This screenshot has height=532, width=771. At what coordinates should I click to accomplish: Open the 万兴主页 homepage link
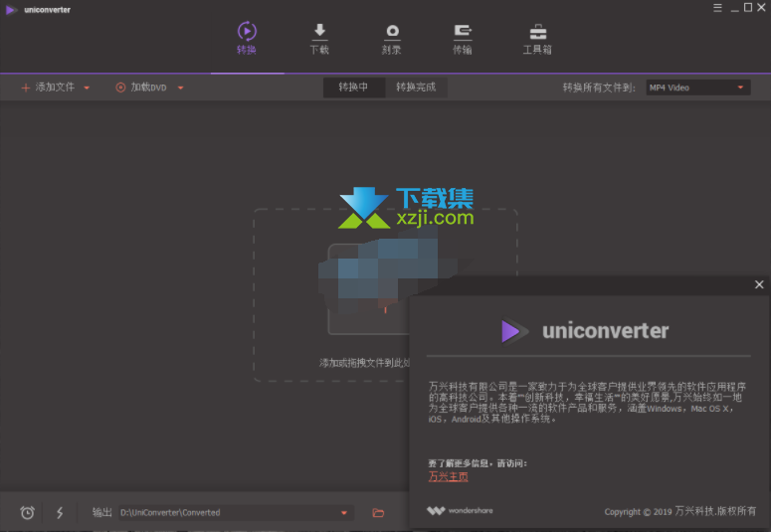[x=448, y=476]
